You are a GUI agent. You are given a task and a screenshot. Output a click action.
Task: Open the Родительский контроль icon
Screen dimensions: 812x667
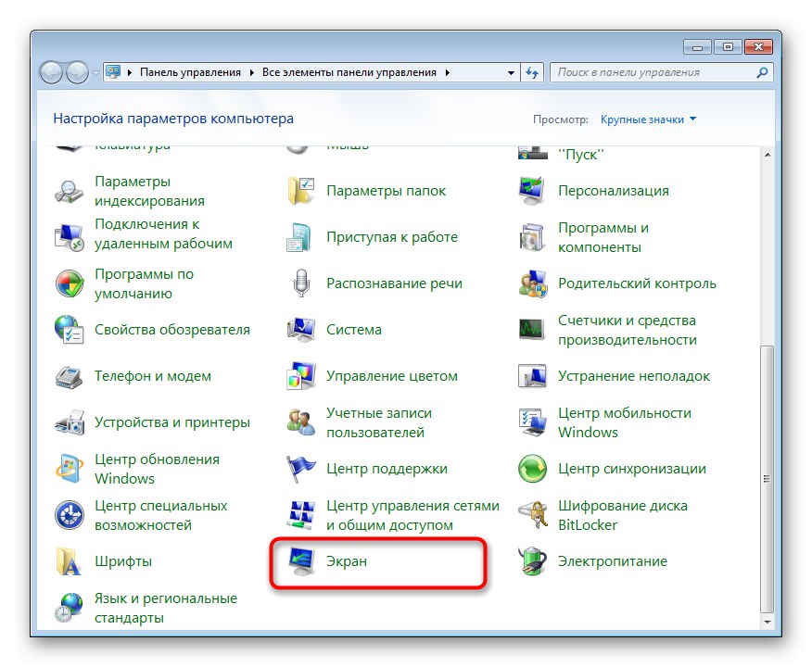pos(532,283)
